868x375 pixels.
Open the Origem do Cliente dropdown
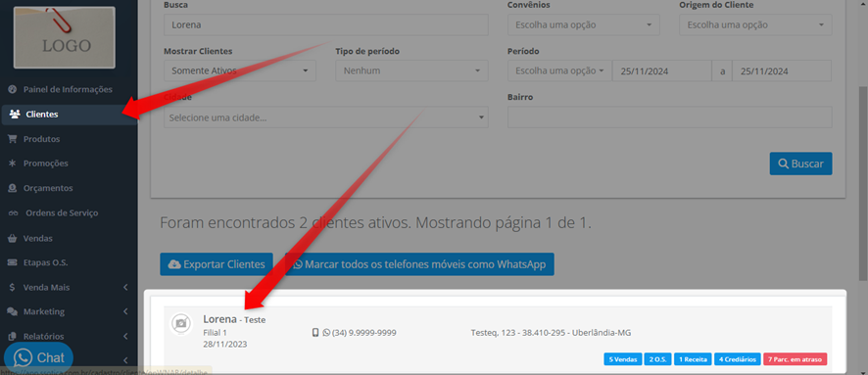[x=755, y=24]
